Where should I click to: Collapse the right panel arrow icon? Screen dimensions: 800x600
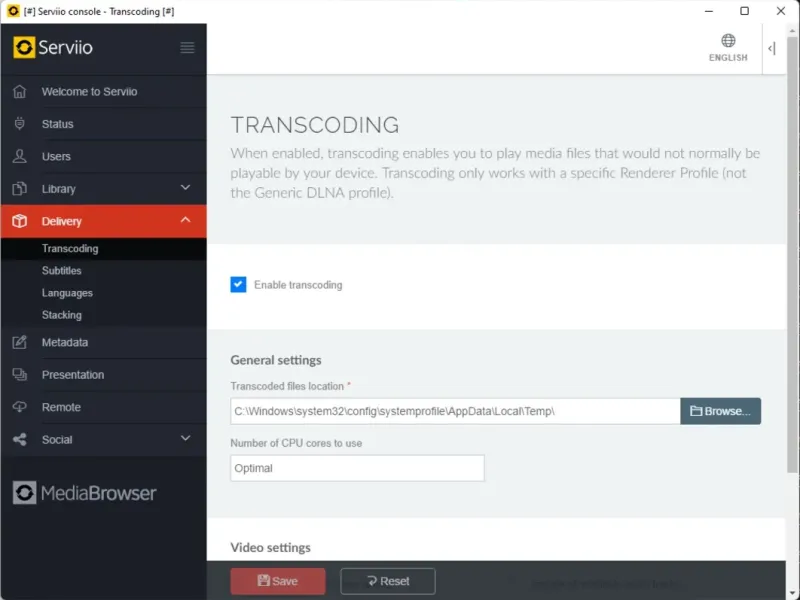click(x=772, y=48)
